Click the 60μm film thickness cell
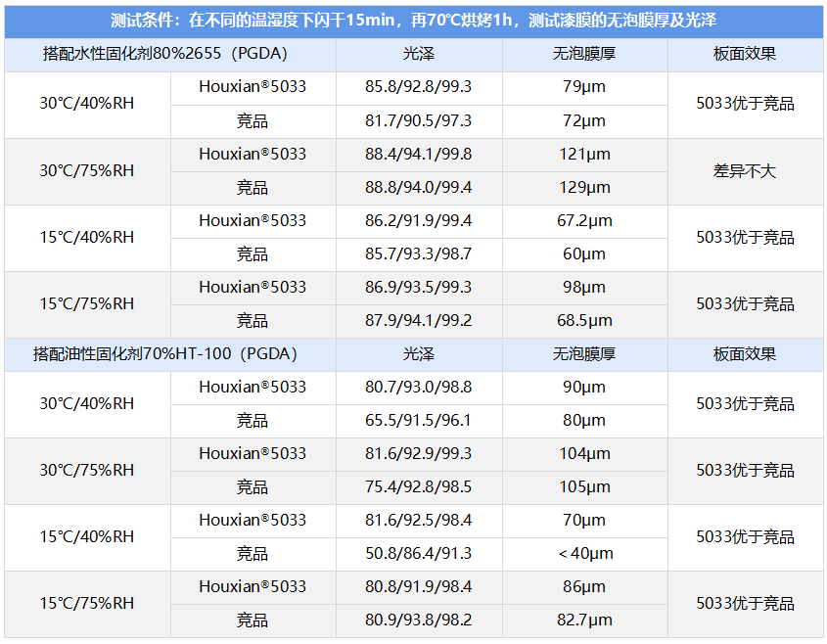Screen dimensions: 827x644 tap(584, 254)
